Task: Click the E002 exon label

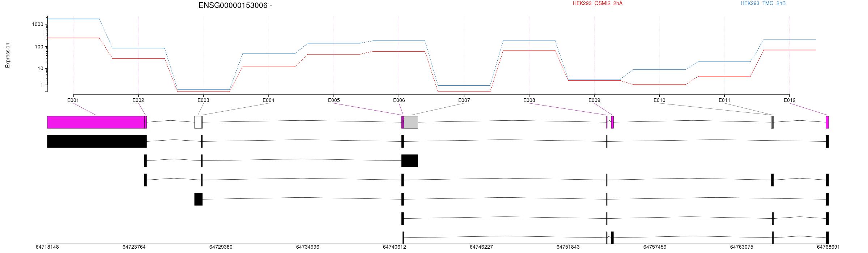Action: tap(138, 100)
